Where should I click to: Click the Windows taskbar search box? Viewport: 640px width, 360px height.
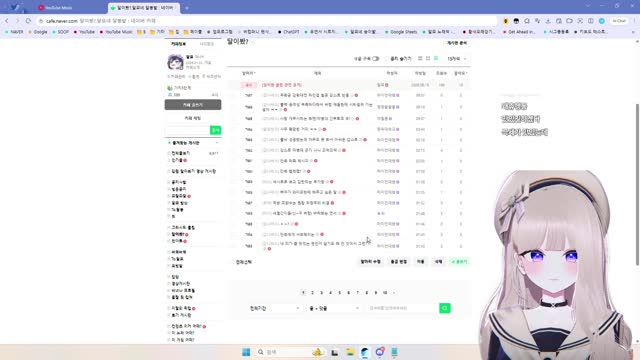pos(290,352)
